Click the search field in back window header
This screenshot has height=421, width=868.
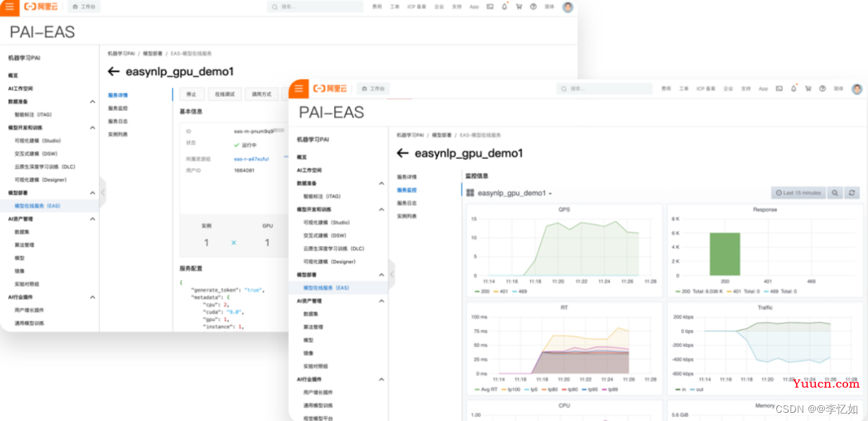pos(316,6)
